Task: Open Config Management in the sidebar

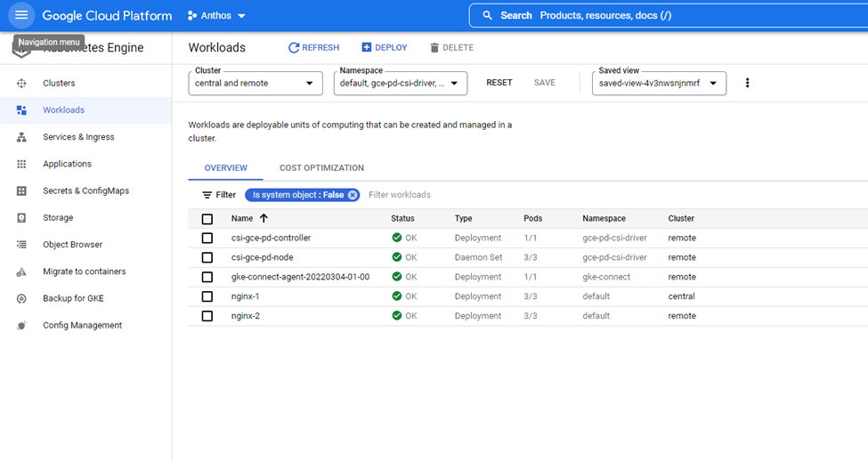Action: pyautogui.click(x=84, y=326)
